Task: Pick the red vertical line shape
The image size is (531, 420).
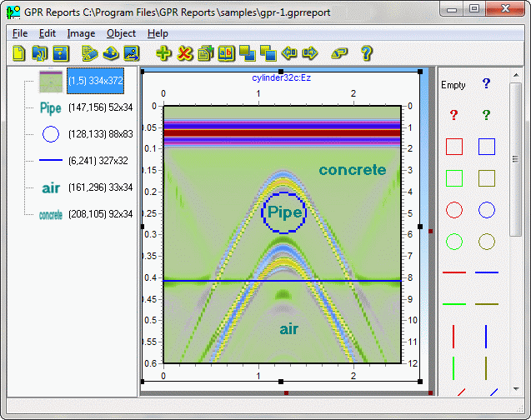Action: [x=453, y=337]
